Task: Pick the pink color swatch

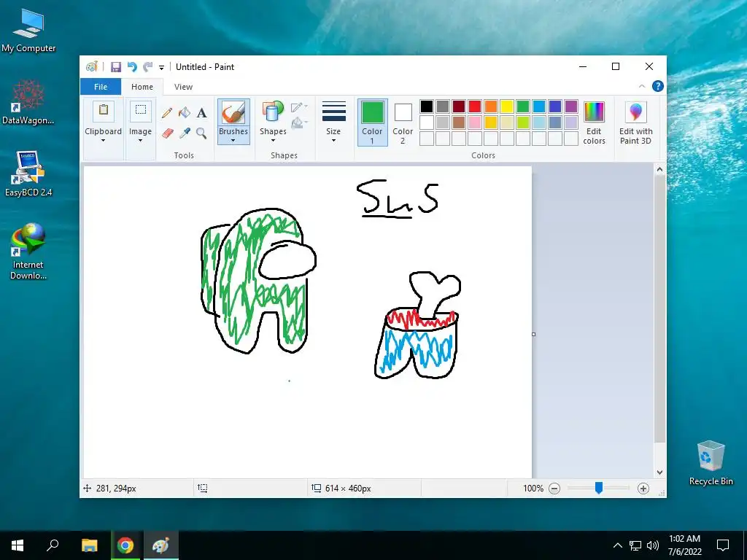Action: pos(475,122)
